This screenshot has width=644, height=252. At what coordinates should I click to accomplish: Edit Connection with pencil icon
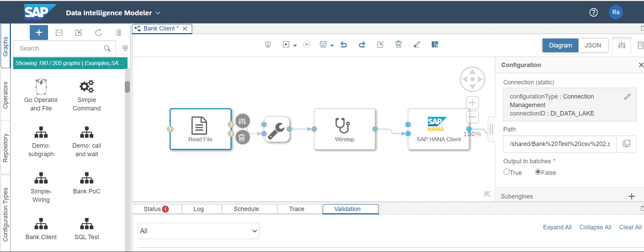(x=627, y=97)
